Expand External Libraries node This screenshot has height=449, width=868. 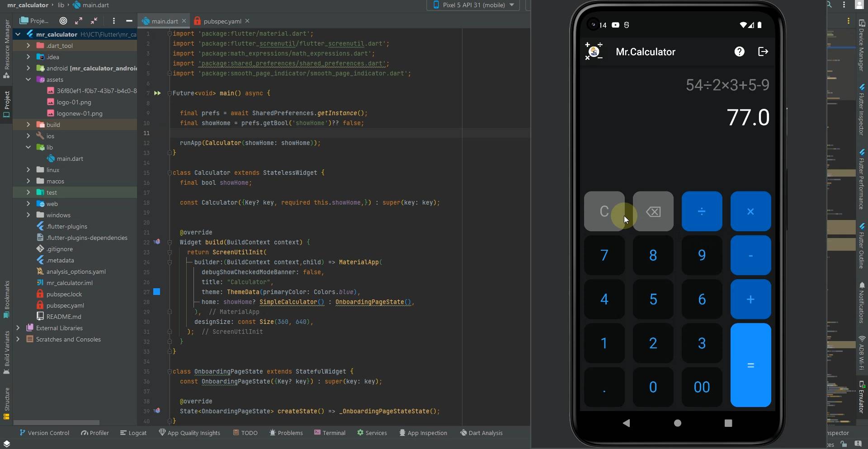pos(18,328)
